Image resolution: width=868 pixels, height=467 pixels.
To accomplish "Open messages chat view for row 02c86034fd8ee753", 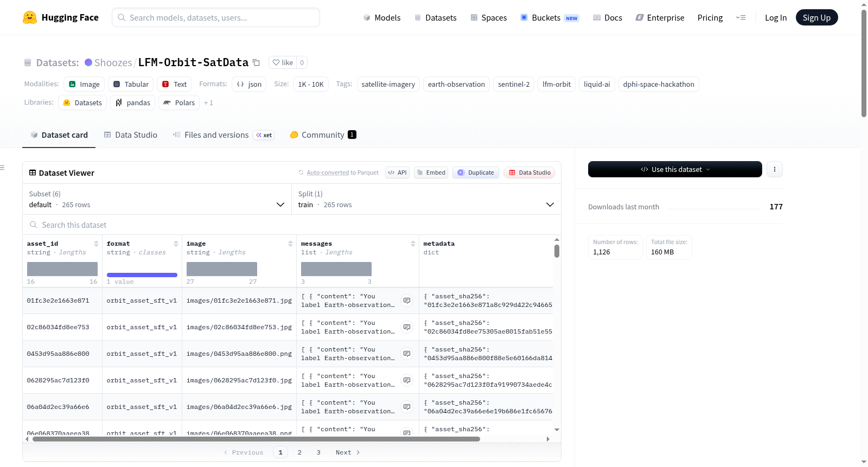I will (x=407, y=327).
